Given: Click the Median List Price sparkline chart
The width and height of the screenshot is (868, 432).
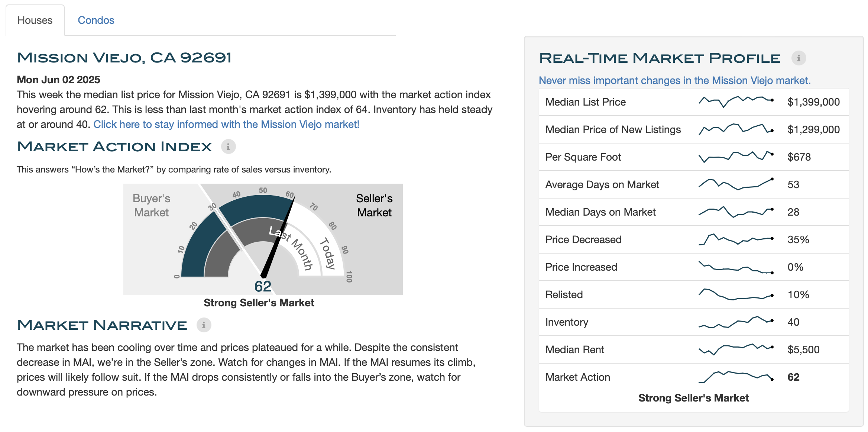Looking at the screenshot, I should pyautogui.click(x=736, y=102).
